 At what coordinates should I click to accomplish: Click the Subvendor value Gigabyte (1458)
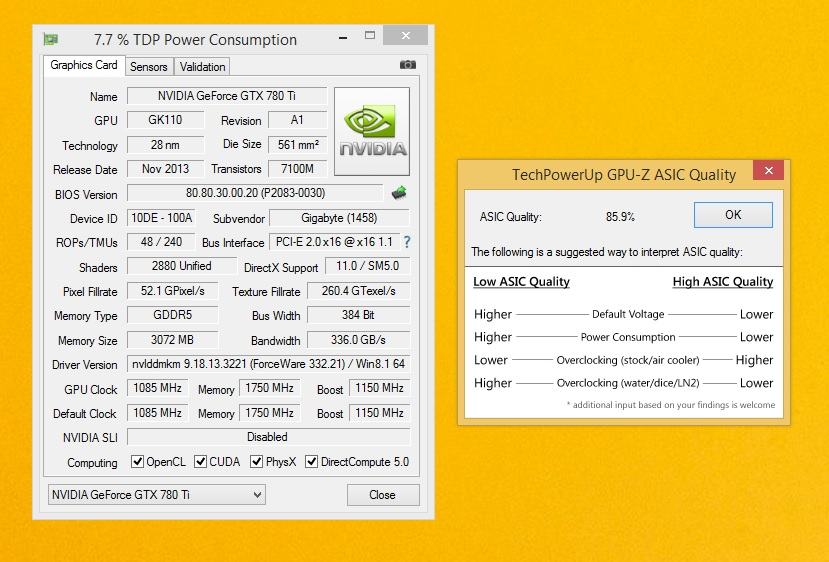coord(339,218)
